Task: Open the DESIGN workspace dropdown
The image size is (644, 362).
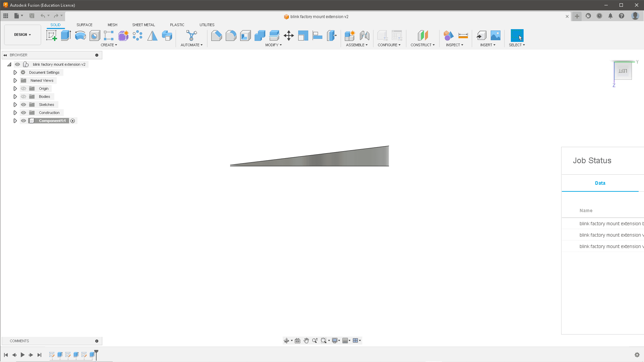Action: 22,35
